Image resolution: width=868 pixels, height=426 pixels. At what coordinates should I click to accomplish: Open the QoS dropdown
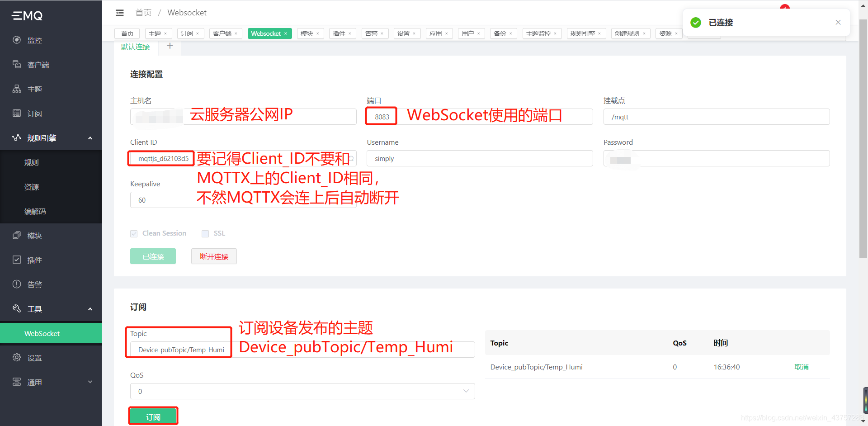(302, 391)
